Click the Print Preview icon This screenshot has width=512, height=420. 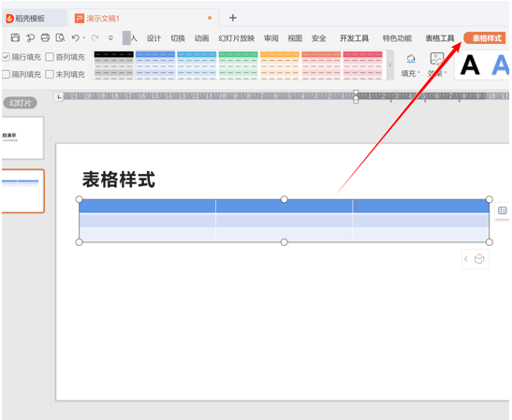61,37
